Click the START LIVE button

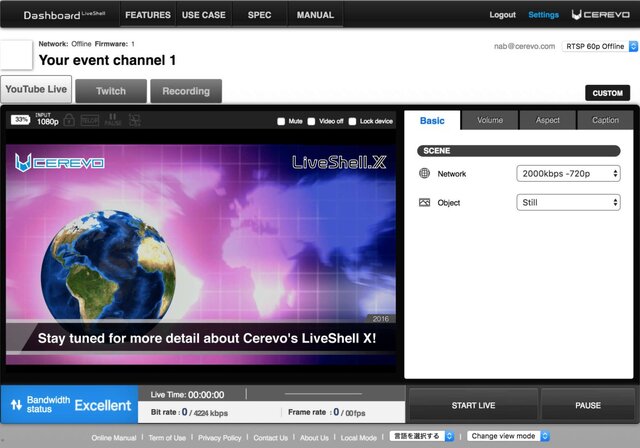tap(473, 405)
